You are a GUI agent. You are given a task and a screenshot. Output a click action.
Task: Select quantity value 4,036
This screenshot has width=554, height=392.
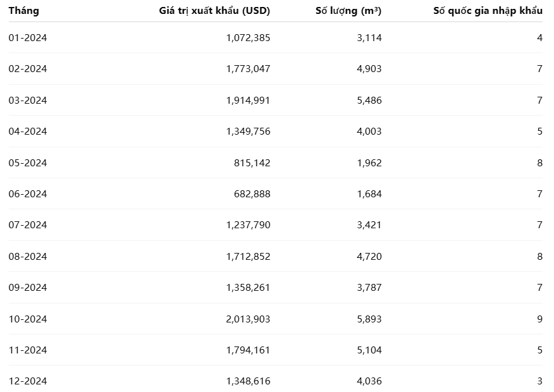[368, 381]
